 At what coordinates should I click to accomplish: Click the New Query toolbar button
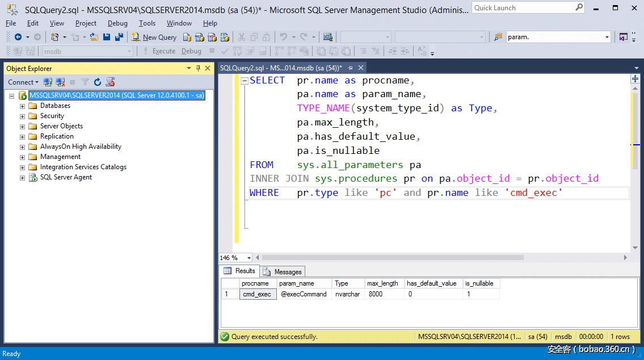click(x=154, y=37)
